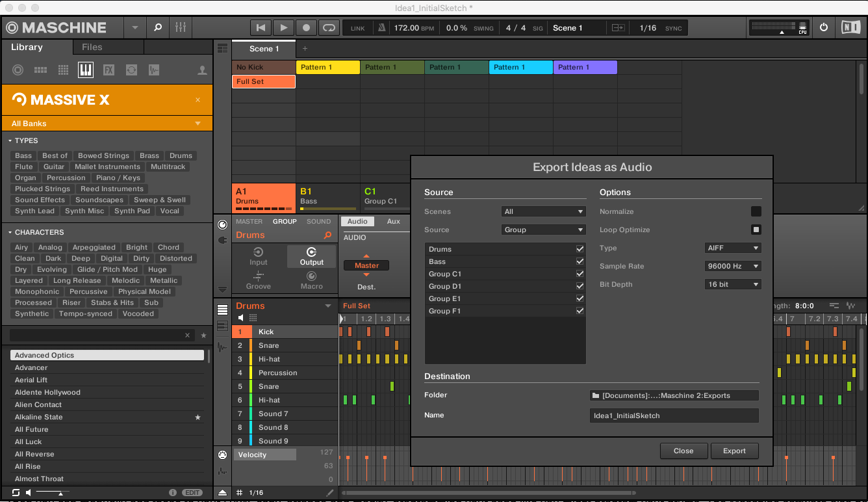This screenshot has width=868, height=502.
Task: Collapse the TYPES tag section
Action: [x=10, y=140]
